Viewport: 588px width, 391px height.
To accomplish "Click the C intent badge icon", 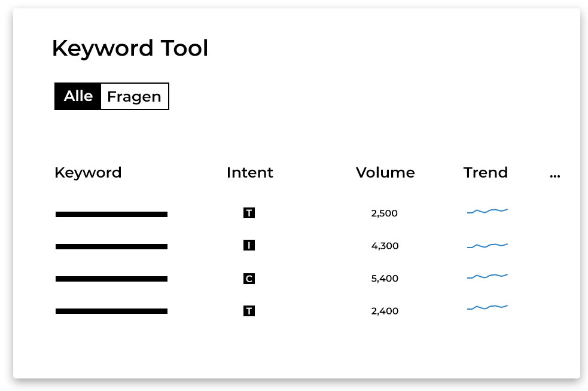I will [249, 279].
